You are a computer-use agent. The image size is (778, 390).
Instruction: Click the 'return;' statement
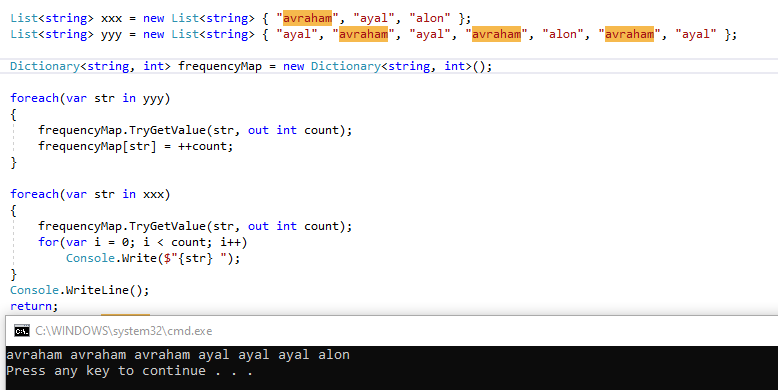(34, 306)
